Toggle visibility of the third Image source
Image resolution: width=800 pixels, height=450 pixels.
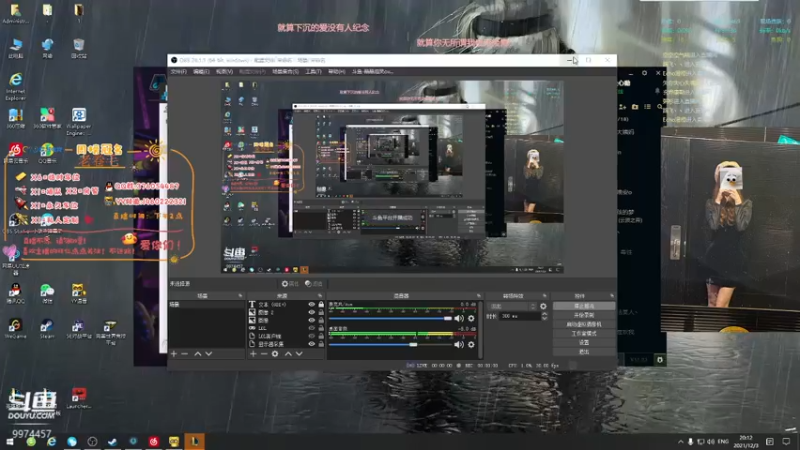point(312,320)
